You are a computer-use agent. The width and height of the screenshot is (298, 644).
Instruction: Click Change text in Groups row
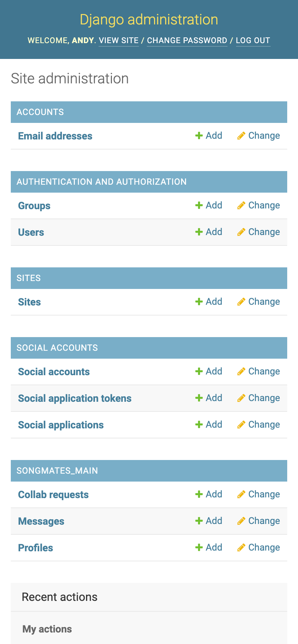pos(264,205)
